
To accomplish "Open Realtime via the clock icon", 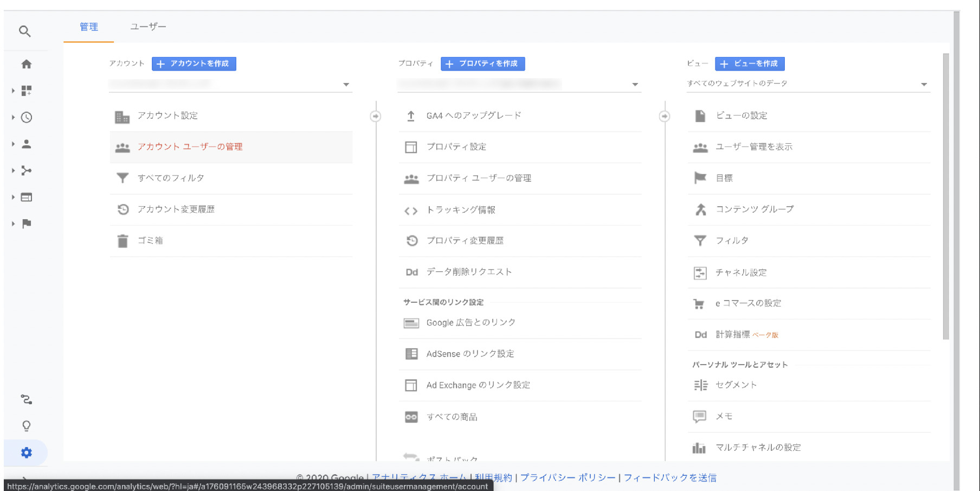I will (27, 117).
